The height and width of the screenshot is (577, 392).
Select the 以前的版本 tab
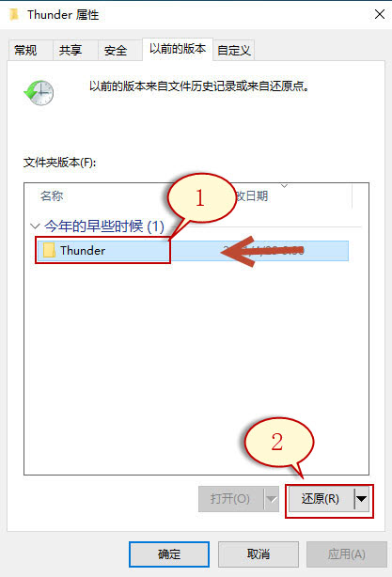[178, 49]
